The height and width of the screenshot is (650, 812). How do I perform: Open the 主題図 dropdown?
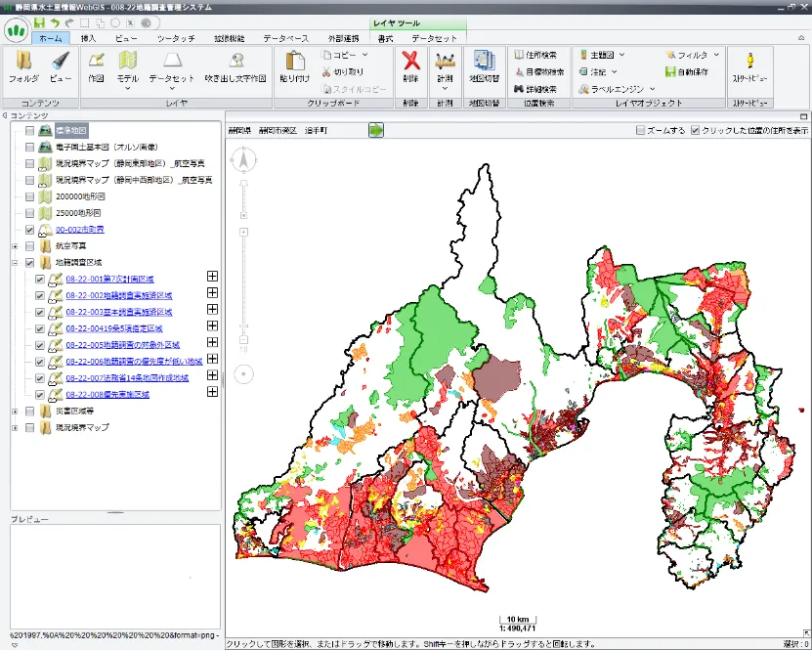click(621, 55)
